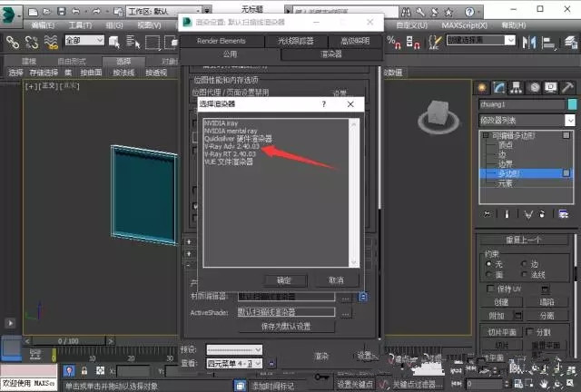Image resolution: width=581 pixels, height=392 pixels.
Task: Open the 预设 dropdown in render setup
Action: pyautogui.click(x=234, y=349)
